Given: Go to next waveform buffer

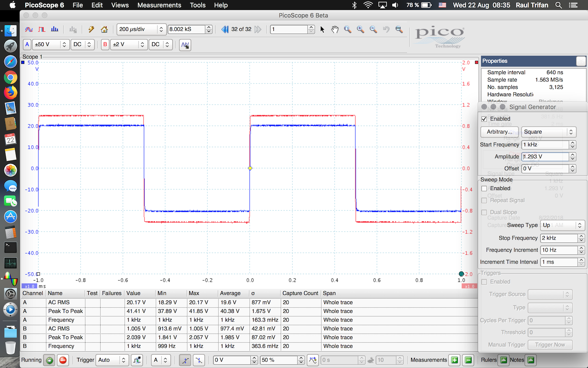Looking at the screenshot, I should point(258,29).
